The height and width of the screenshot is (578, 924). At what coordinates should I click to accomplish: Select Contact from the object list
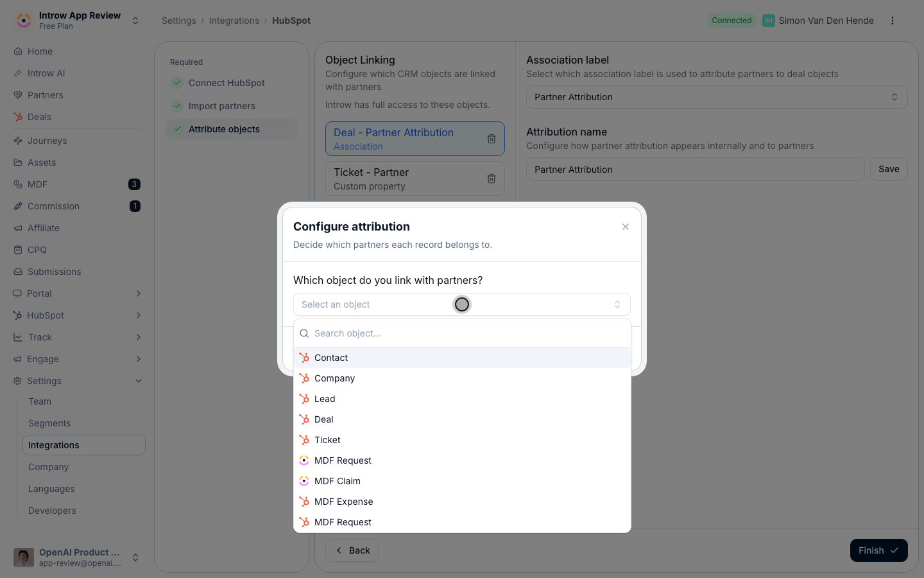pos(462,358)
